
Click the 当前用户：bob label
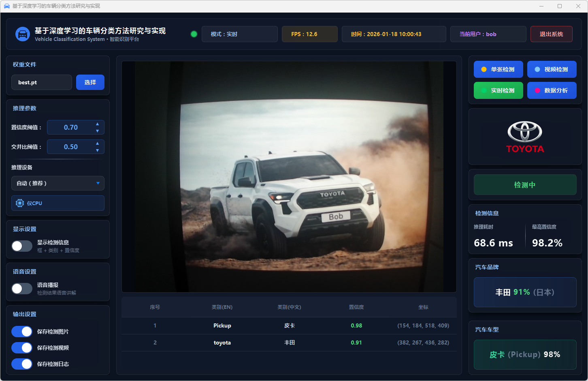488,34
